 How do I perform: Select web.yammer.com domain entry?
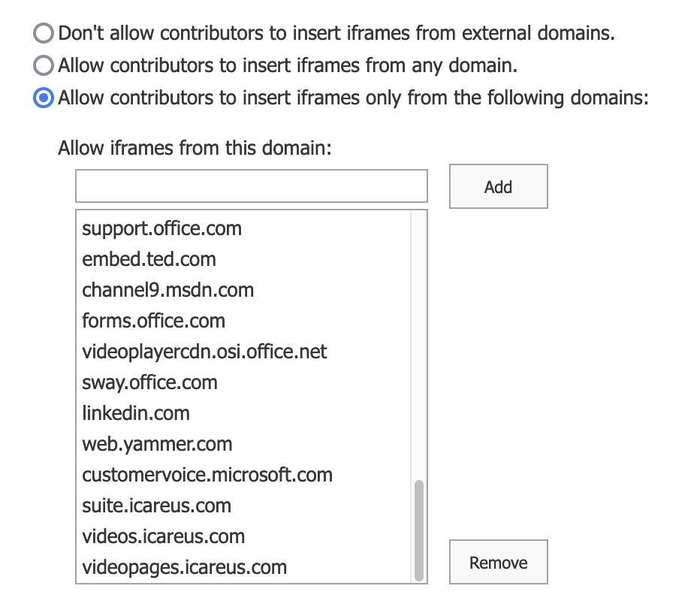[x=157, y=444]
